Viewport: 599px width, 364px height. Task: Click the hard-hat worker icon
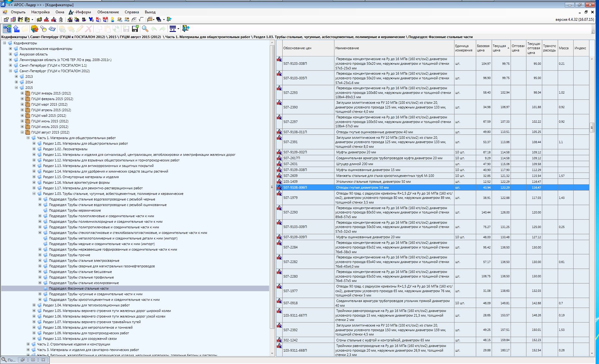112,20
